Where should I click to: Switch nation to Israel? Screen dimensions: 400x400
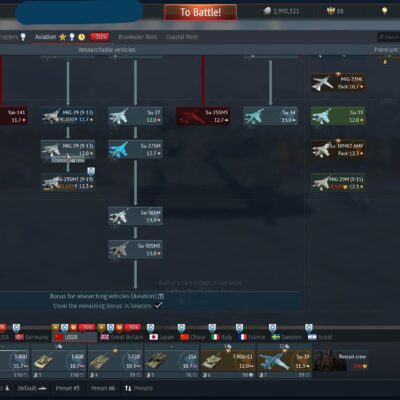[x=320, y=337]
